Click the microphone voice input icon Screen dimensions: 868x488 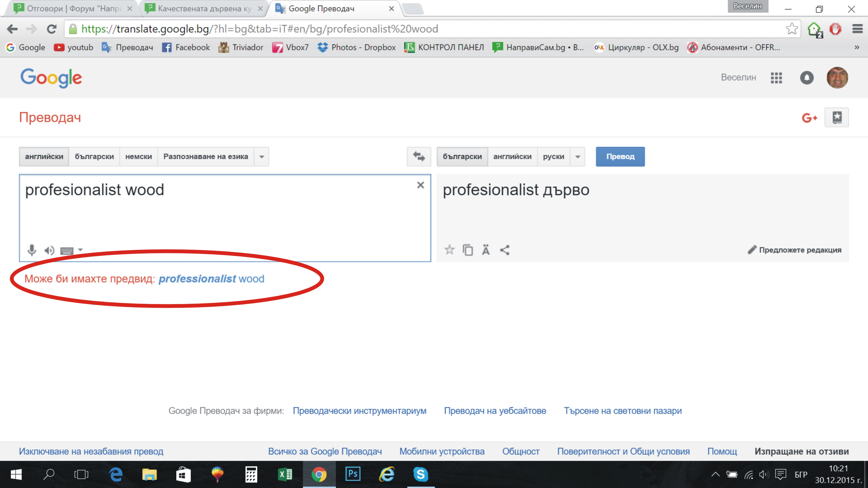(x=32, y=250)
